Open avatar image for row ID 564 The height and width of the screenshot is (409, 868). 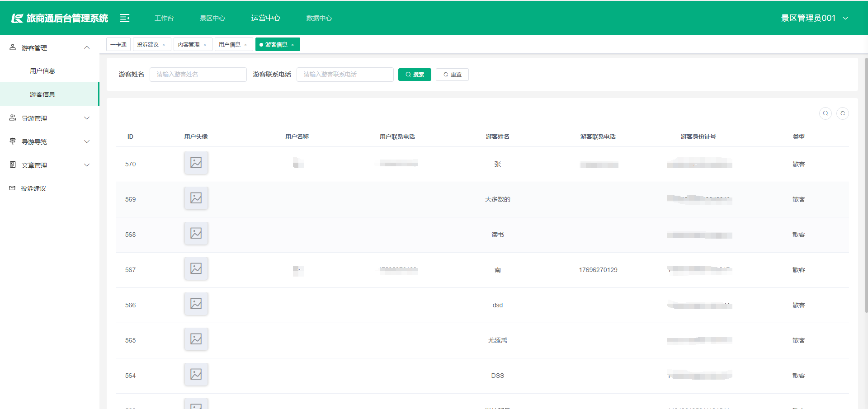(x=196, y=374)
